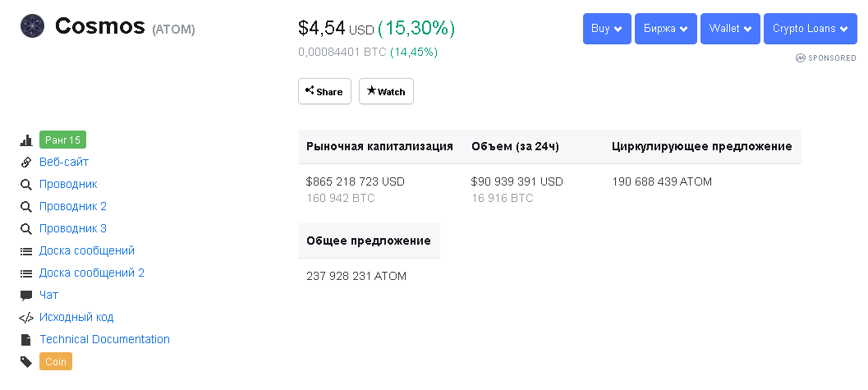Click the chat speech bubble icon

tap(26, 296)
